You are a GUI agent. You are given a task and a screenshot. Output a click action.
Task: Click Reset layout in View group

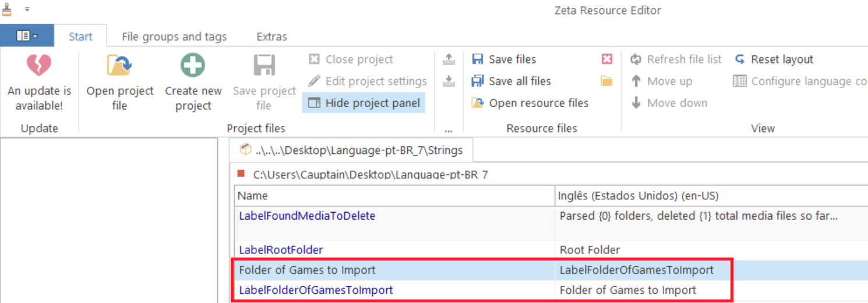coord(774,59)
